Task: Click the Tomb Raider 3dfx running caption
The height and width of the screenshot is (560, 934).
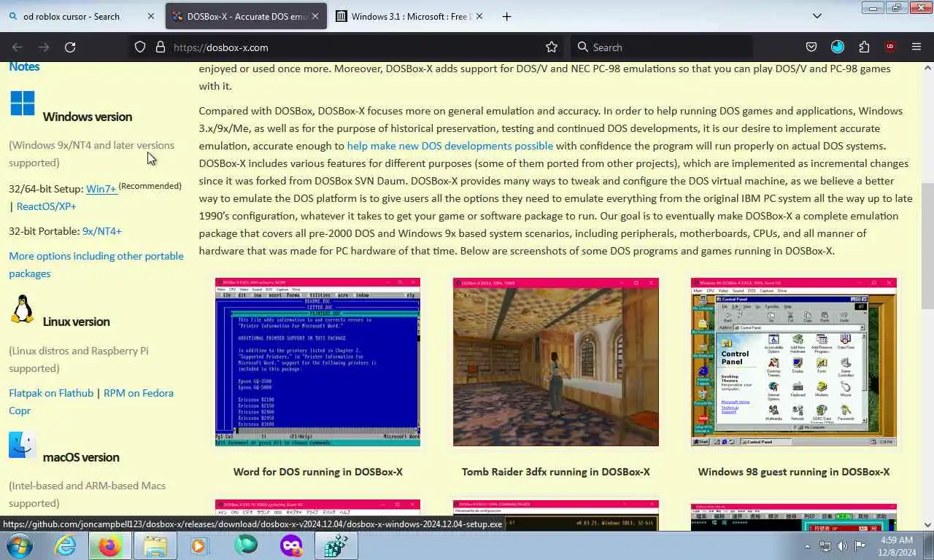Action: pos(556,472)
